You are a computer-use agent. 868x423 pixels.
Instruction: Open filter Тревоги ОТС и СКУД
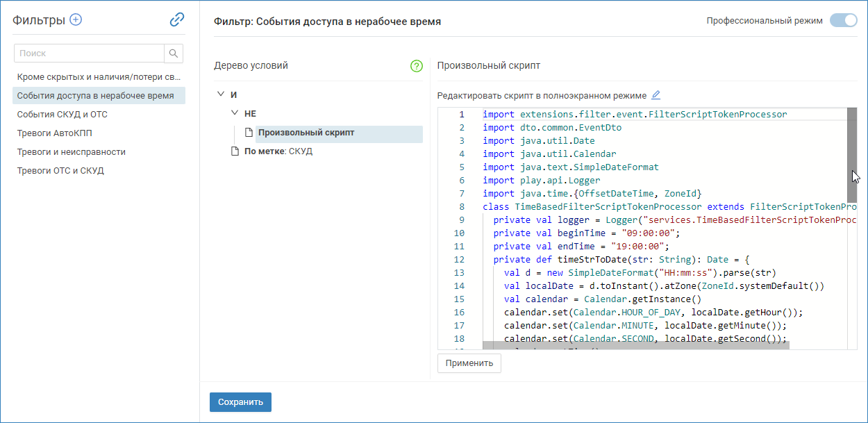60,171
